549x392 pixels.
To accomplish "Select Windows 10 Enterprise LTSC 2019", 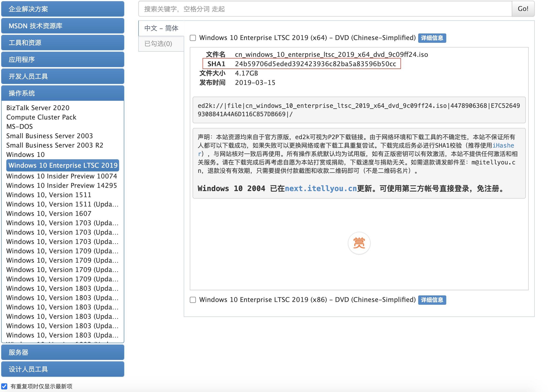I will [x=62, y=165].
